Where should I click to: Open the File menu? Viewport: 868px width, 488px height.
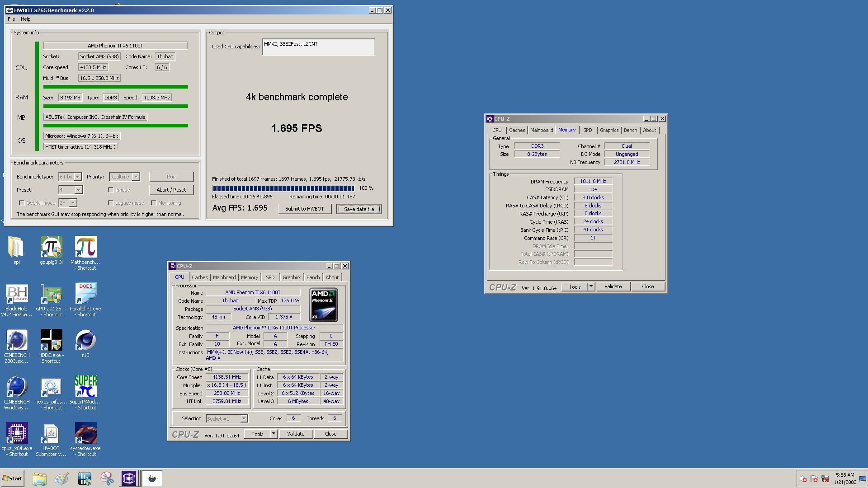click(x=11, y=19)
